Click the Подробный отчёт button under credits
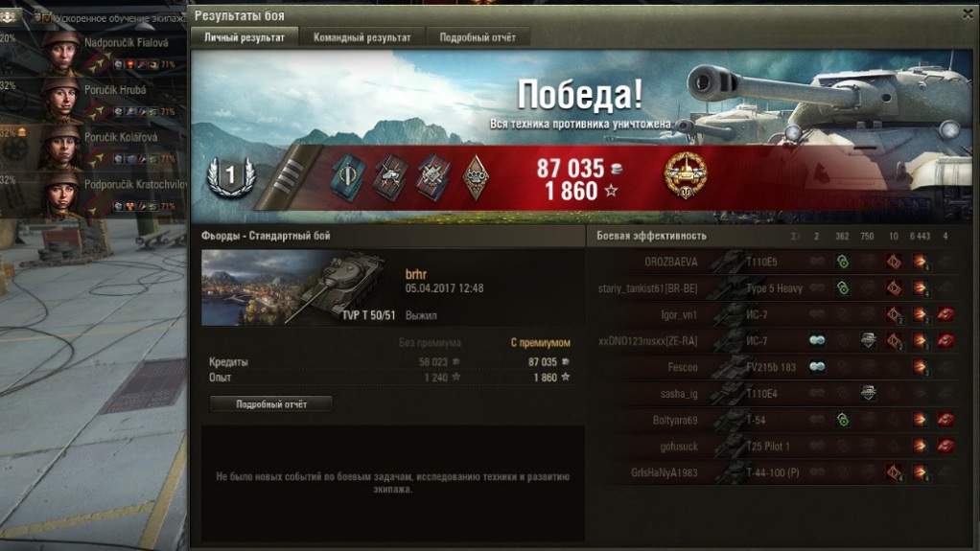 tap(271, 404)
